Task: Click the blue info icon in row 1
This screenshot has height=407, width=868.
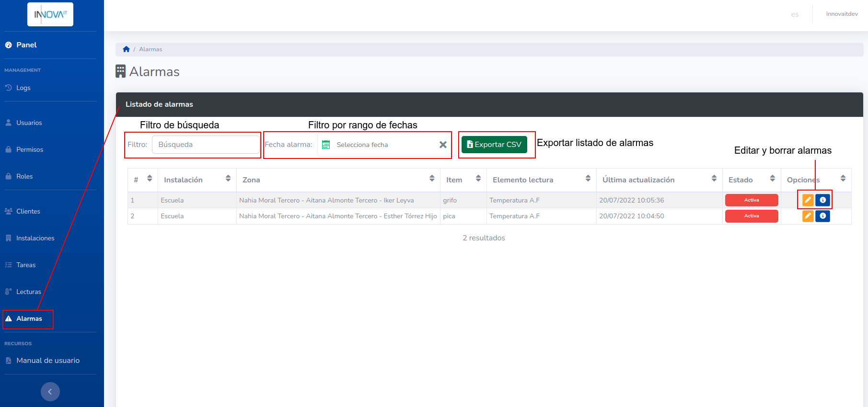Action: point(822,200)
